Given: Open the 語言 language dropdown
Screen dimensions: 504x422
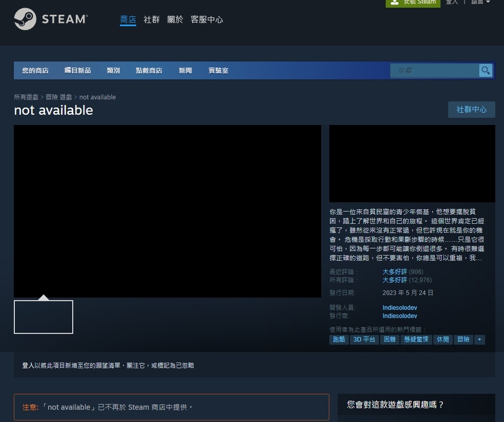Looking at the screenshot, I should tap(480, 2).
